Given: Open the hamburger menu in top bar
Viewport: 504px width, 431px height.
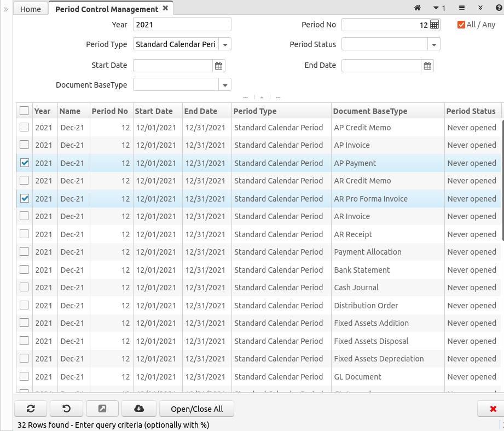Looking at the screenshot, I should click(x=462, y=8).
